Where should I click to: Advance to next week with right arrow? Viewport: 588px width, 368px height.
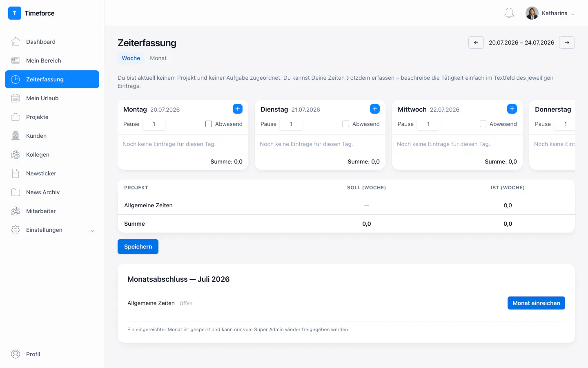[567, 43]
